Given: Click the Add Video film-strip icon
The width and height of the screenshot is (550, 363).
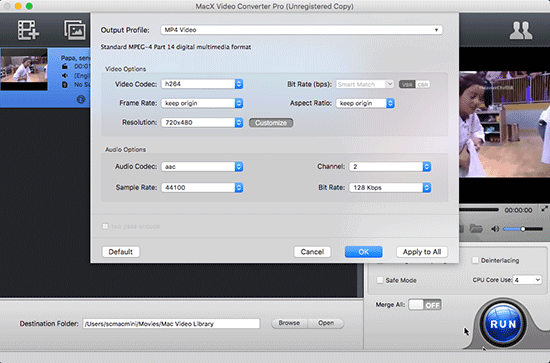Looking at the screenshot, I should (28, 30).
